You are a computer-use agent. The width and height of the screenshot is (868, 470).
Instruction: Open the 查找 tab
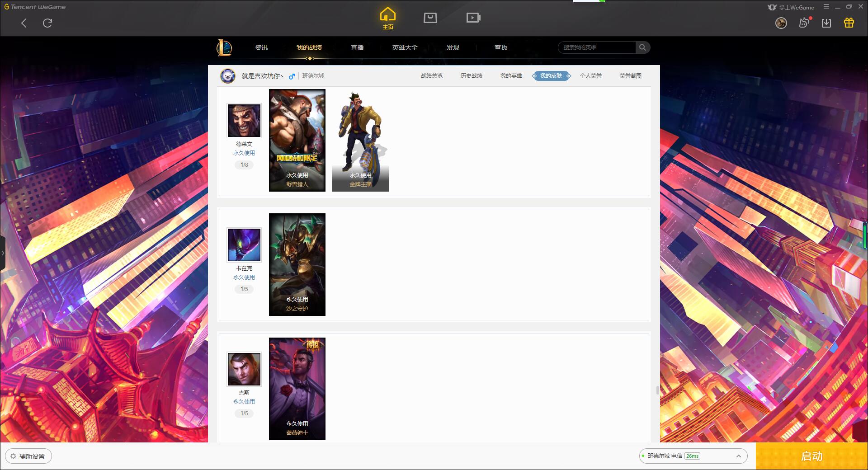click(x=501, y=47)
